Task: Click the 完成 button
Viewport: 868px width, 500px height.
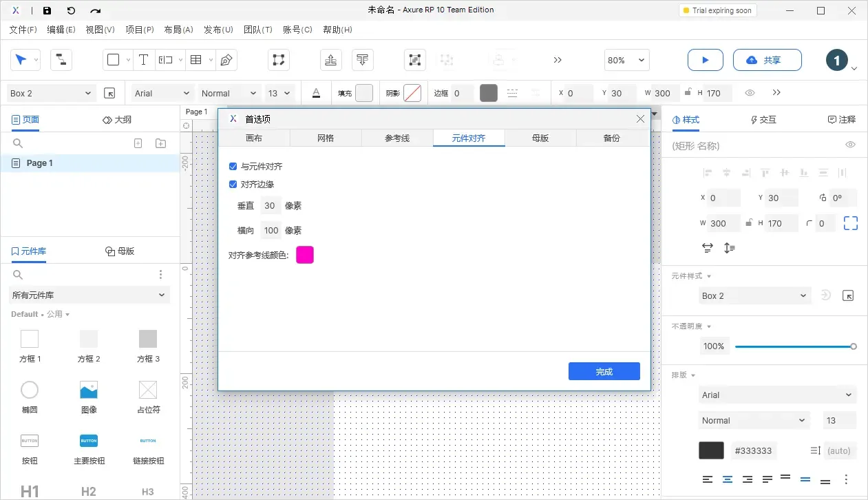Action: (604, 372)
